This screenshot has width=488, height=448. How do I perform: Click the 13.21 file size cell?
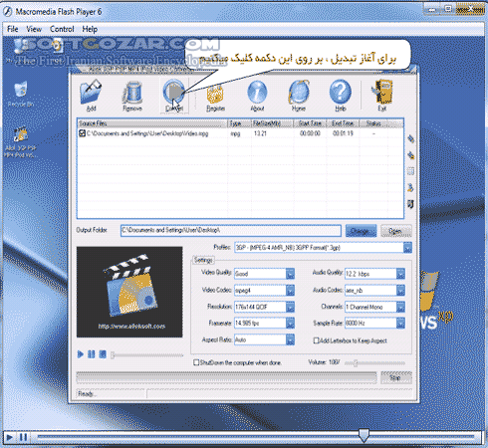260,133
